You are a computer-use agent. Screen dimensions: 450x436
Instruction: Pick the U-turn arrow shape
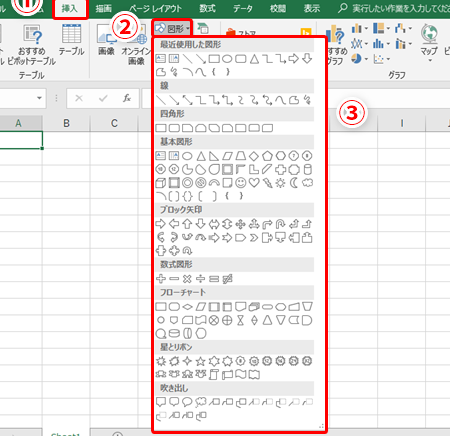(x=280, y=224)
